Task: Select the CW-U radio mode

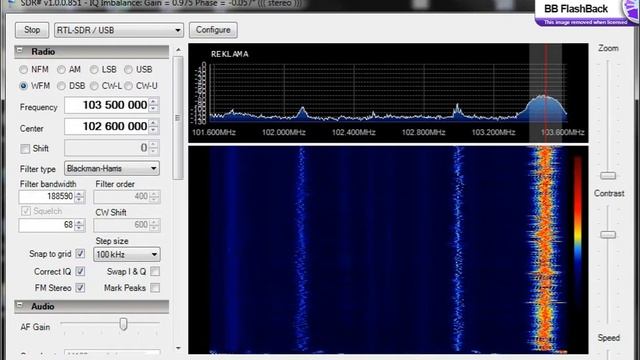Action: [128, 86]
